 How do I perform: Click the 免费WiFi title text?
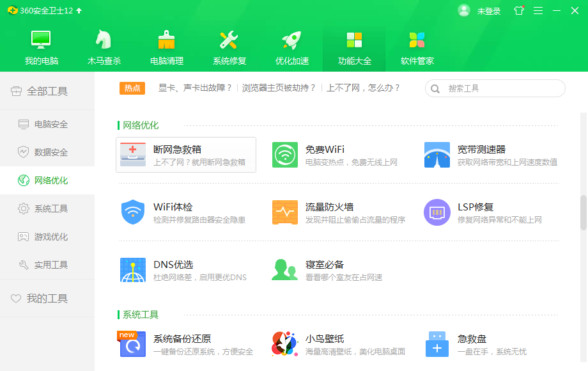pyautogui.click(x=325, y=149)
